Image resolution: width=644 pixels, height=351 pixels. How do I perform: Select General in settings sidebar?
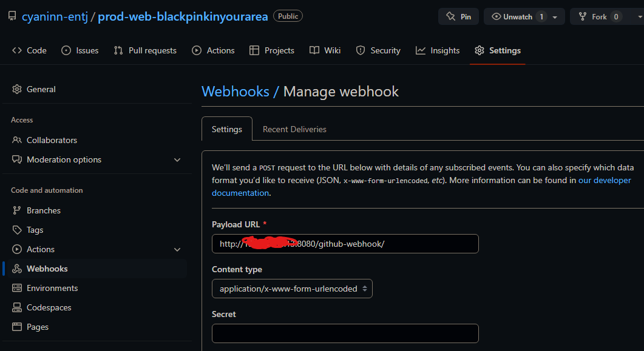click(x=97, y=89)
